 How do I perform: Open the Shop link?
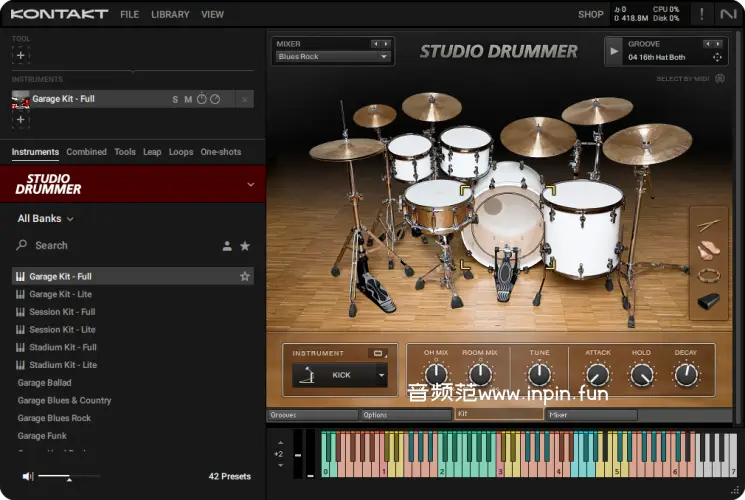(x=590, y=15)
